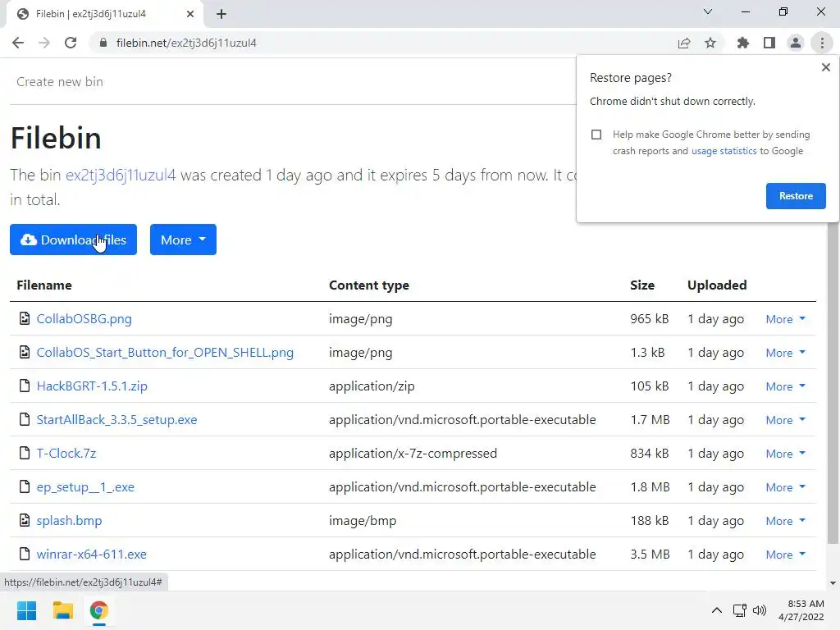Open the Windows Start menu
This screenshot has width=840, height=630.
click(x=26, y=610)
